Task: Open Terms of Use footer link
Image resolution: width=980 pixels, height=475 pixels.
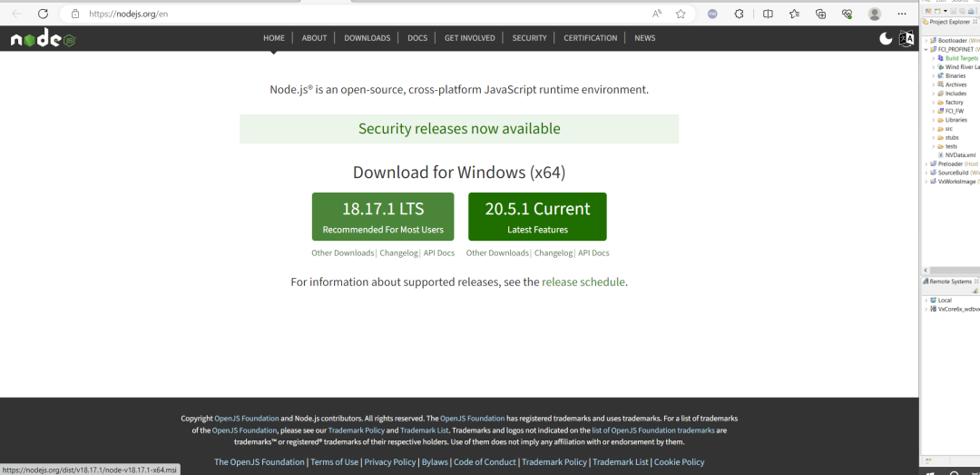Action: point(334,462)
